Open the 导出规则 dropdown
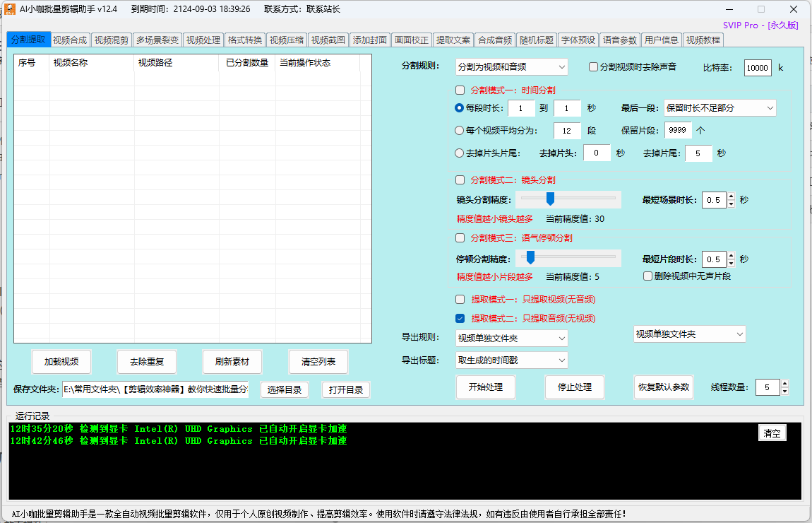The height and width of the screenshot is (523, 812). click(x=512, y=338)
